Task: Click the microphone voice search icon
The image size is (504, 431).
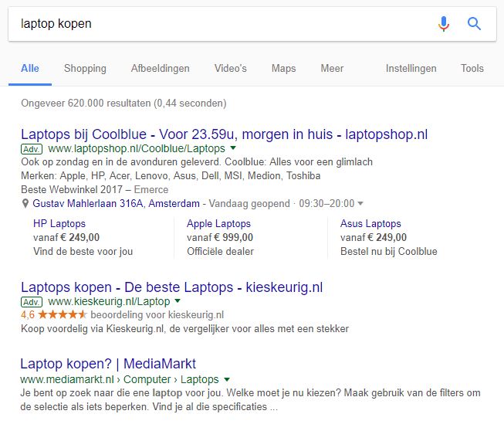Action: [x=444, y=24]
